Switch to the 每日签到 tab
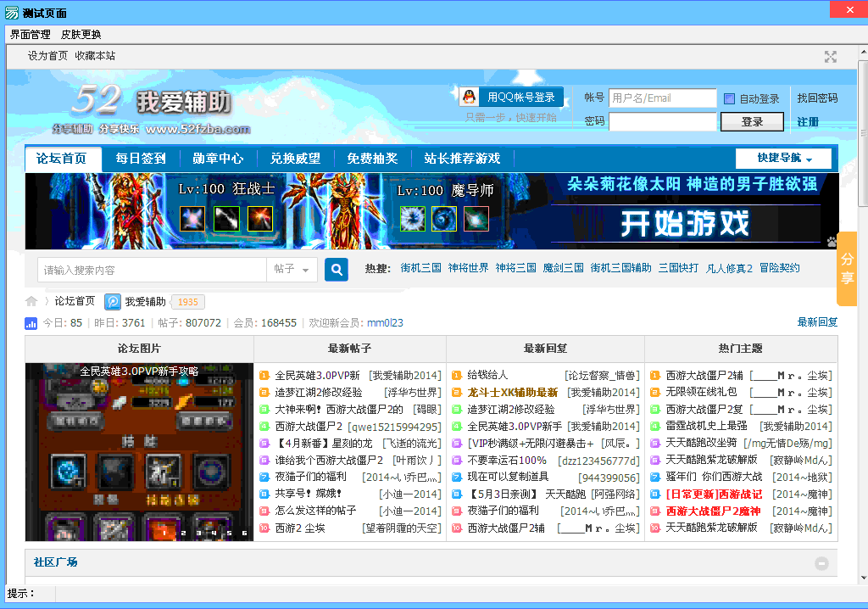This screenshot has width=868, height=609. coord(141,159)
